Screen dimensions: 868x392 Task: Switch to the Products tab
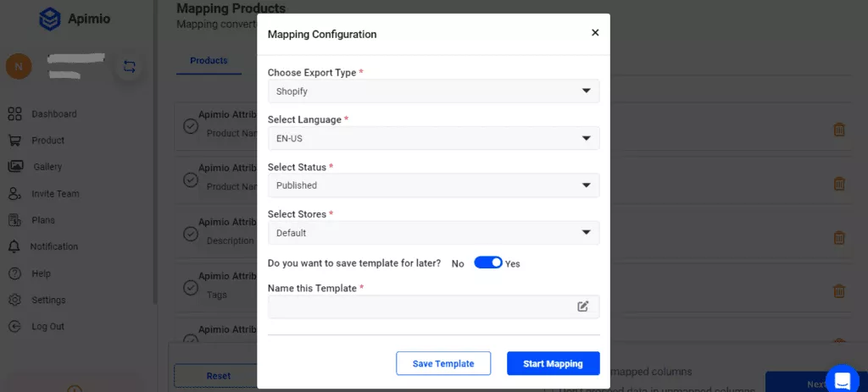[209, 61]
